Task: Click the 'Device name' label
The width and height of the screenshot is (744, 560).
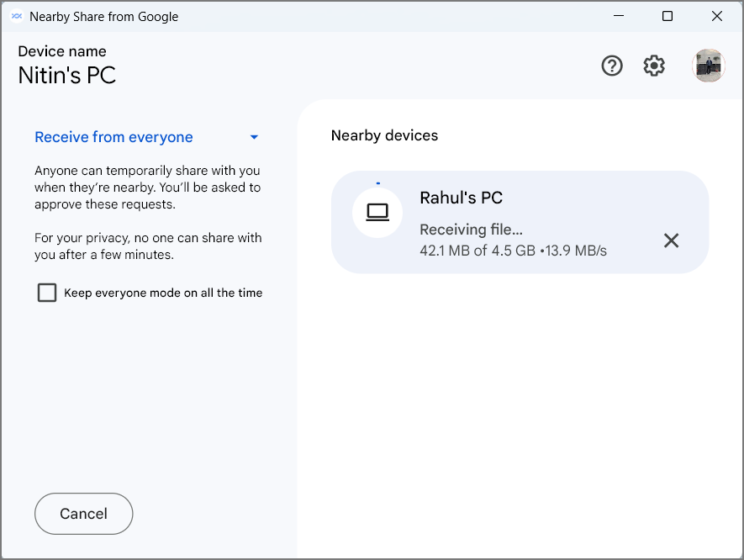Action: pyautogui.click(x=62, y=51)
